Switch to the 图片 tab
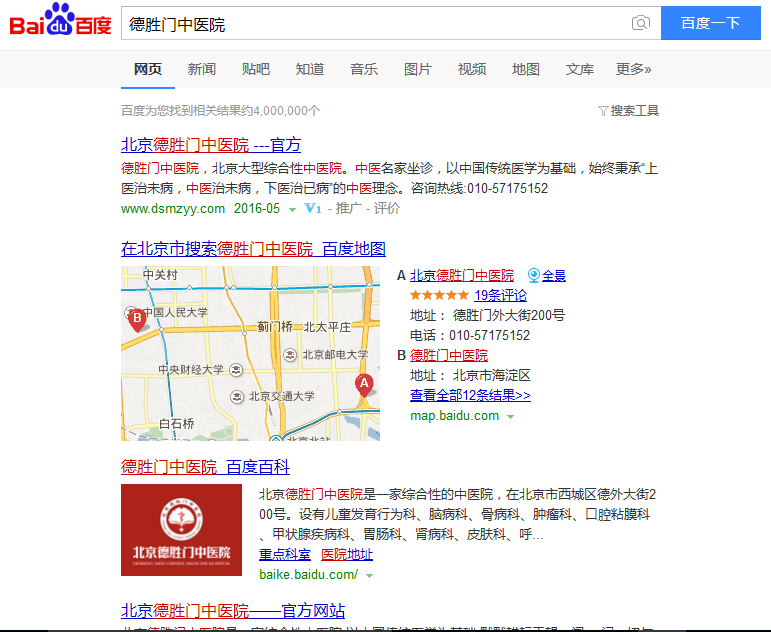 (x=418, y=69)
